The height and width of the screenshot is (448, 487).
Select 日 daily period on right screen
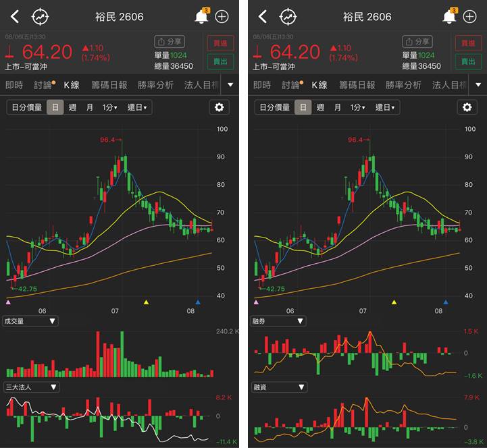pos(303,107)
